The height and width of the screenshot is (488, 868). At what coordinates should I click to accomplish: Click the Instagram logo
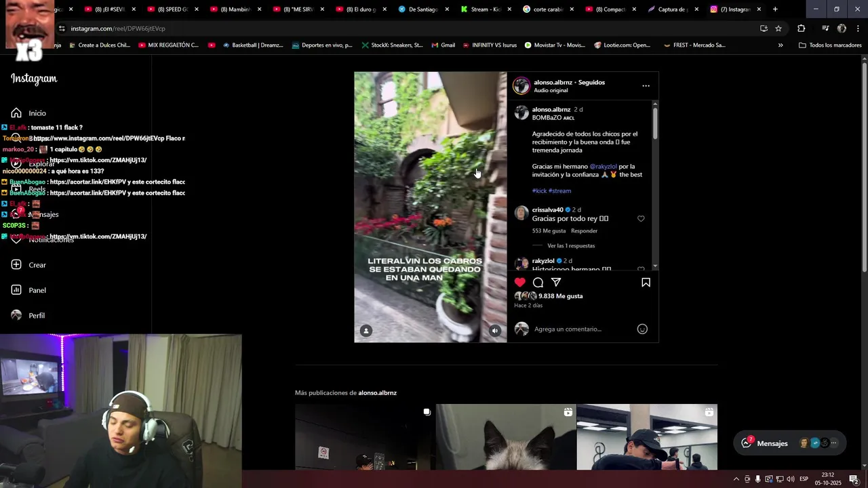point(34,79)
